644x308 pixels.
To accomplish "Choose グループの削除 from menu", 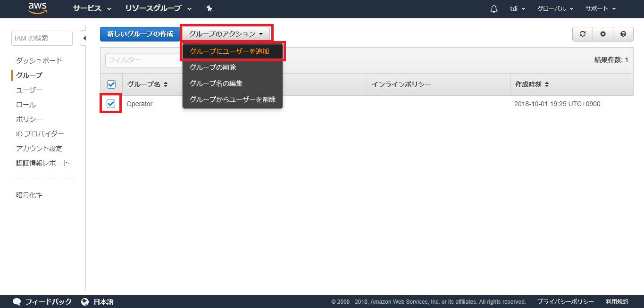I will click(x=213, y=67).
